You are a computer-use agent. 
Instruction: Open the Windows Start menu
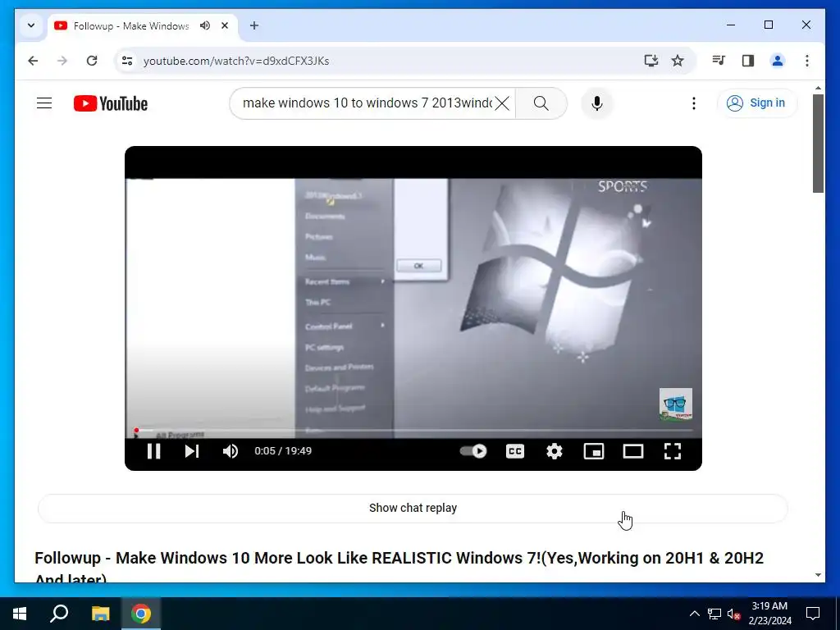pos(20,614)
